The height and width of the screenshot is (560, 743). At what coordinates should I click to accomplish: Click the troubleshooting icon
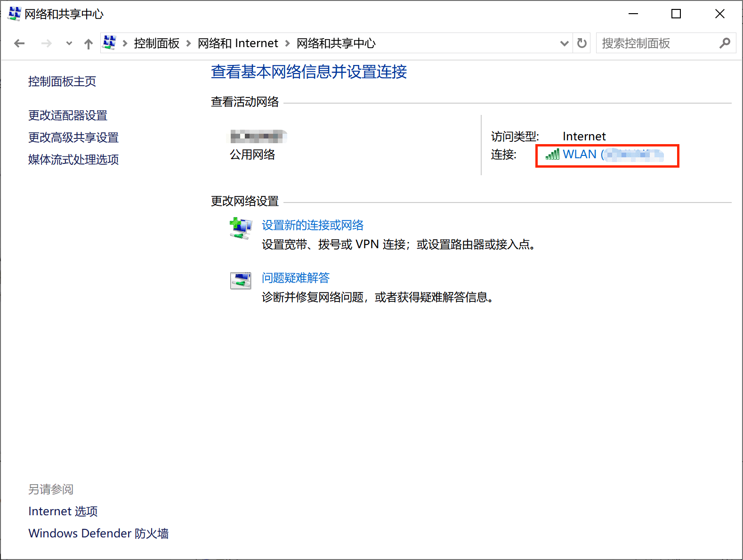point(241,281)
